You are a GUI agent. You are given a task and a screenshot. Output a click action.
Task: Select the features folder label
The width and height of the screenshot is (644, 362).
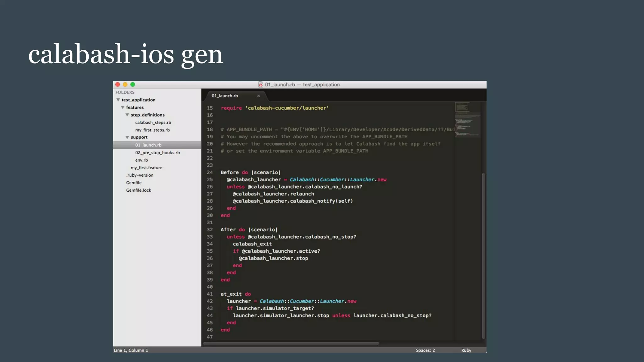tap(135, 107)
